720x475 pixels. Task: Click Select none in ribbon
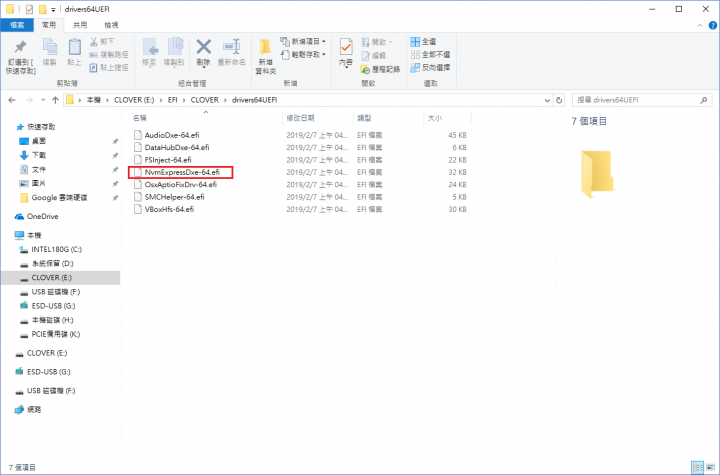pos(430,55)
